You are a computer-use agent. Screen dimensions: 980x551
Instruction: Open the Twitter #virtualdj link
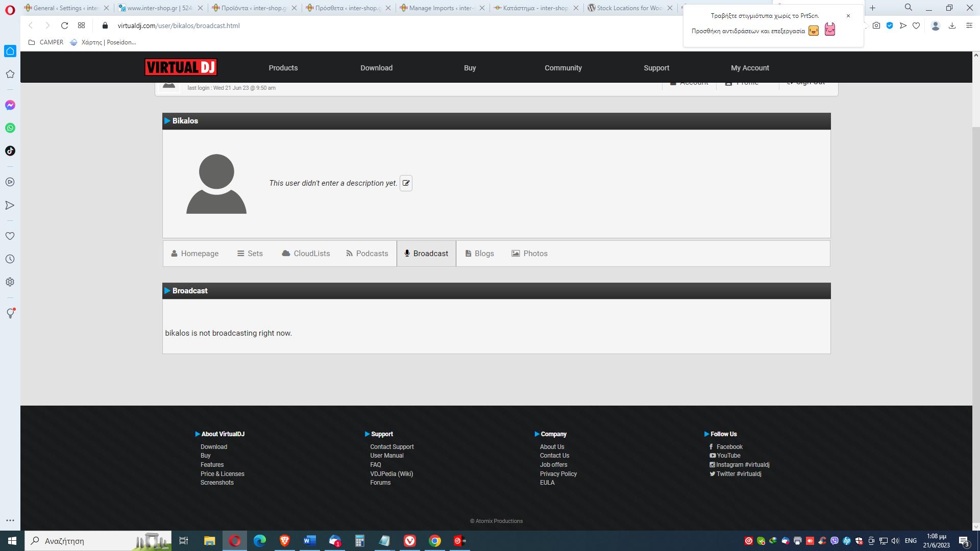(x=735, y=474)
